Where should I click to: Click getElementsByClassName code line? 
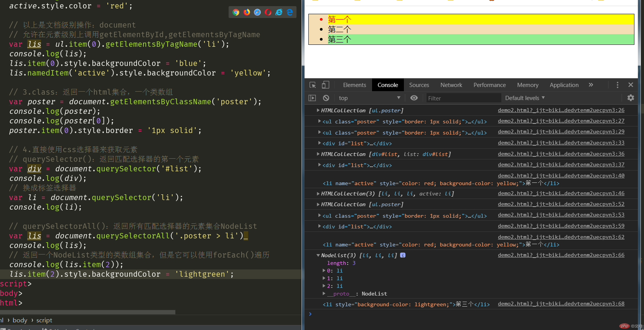135,102
